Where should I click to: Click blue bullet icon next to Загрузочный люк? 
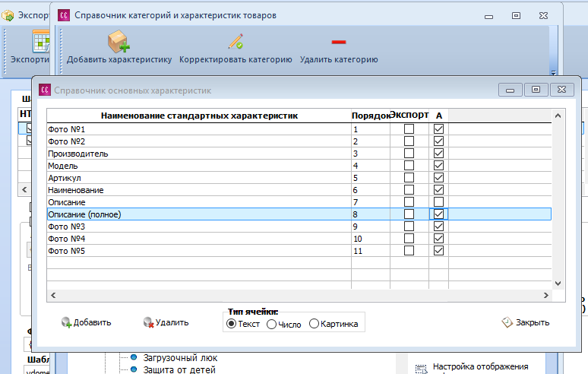(134, 357)
